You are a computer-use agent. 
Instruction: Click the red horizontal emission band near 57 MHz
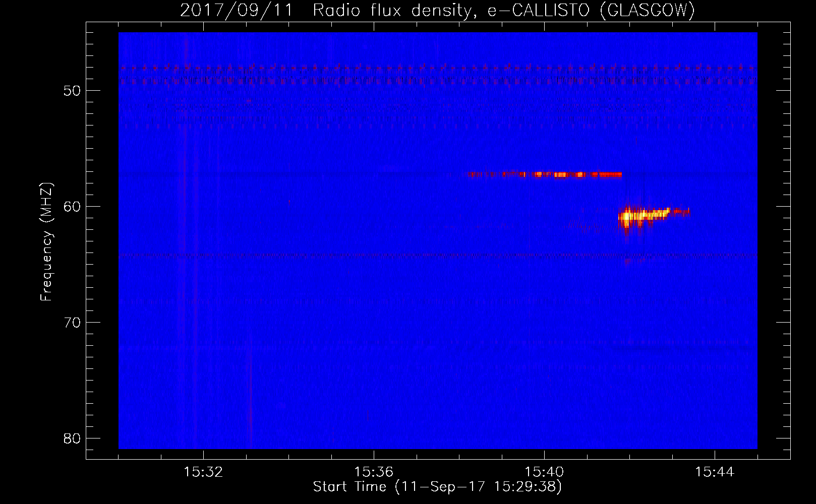pyautogui.click(x=544, y=174)
